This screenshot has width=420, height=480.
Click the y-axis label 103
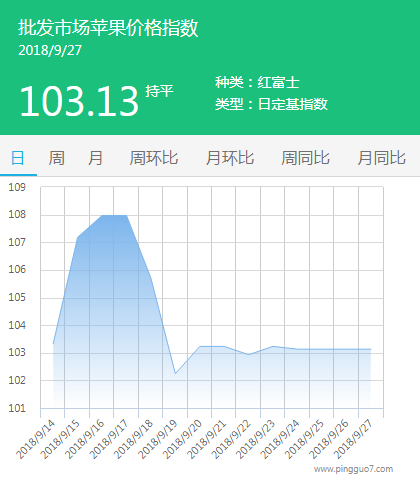pos(17,352)
